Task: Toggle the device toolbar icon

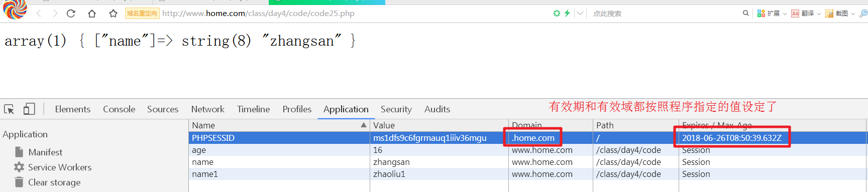Action: point(29,109)
